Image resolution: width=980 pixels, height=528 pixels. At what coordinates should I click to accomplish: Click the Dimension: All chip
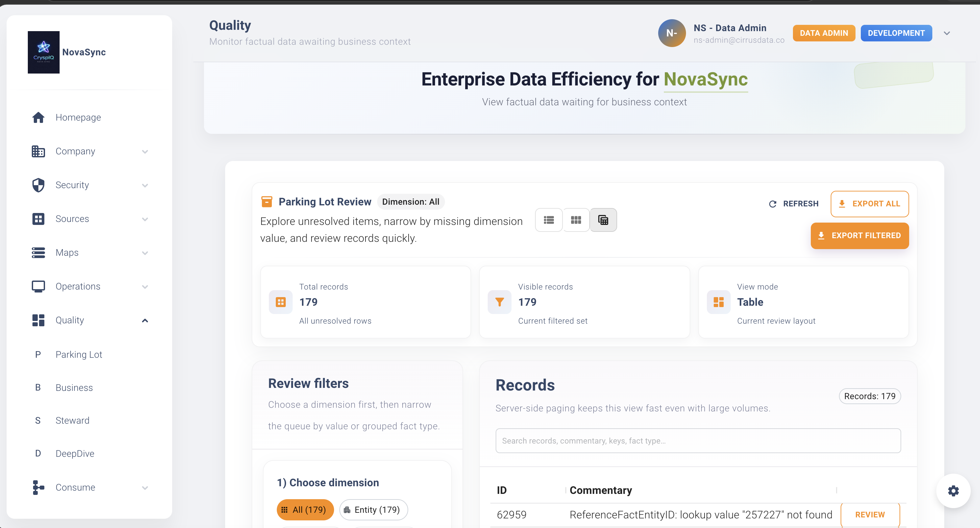[x=411, y=202]
